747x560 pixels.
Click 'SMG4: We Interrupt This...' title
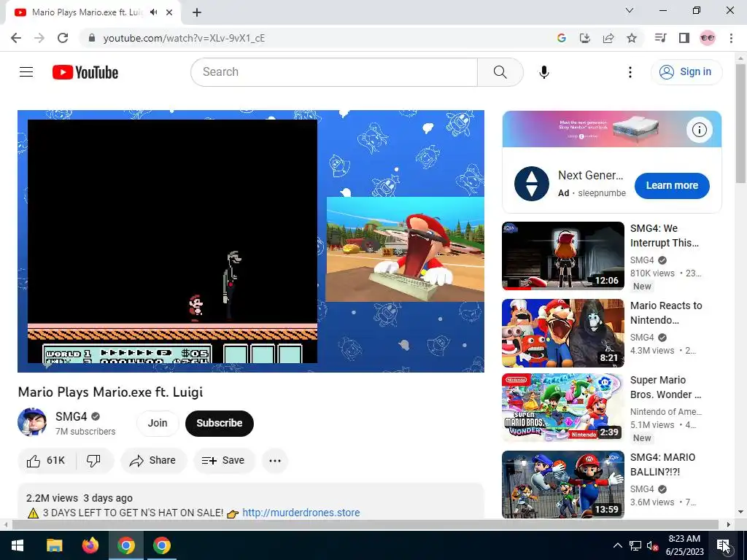665,236
